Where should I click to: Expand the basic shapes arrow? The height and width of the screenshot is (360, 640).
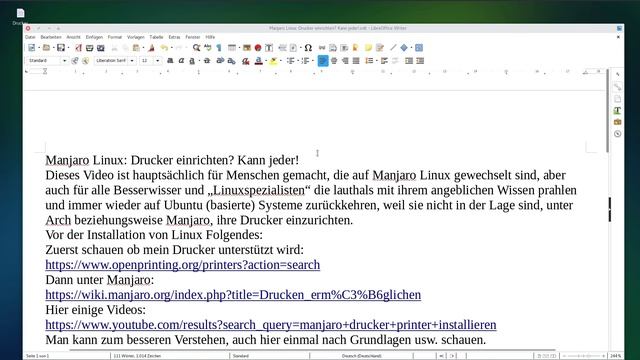(411, 48)
